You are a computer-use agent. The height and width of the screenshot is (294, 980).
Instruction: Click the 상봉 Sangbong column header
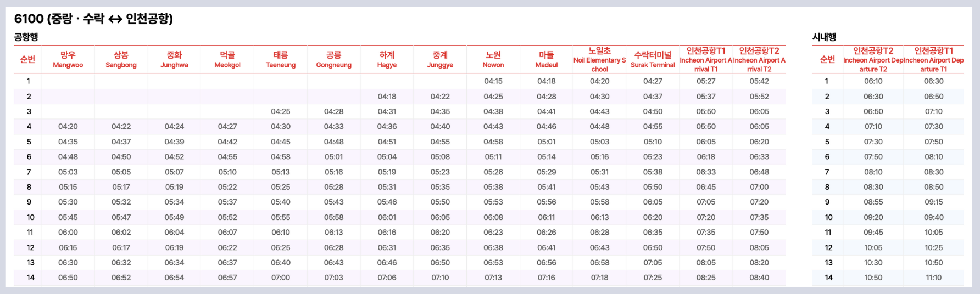pyautogui.click(x=121, y=59)
